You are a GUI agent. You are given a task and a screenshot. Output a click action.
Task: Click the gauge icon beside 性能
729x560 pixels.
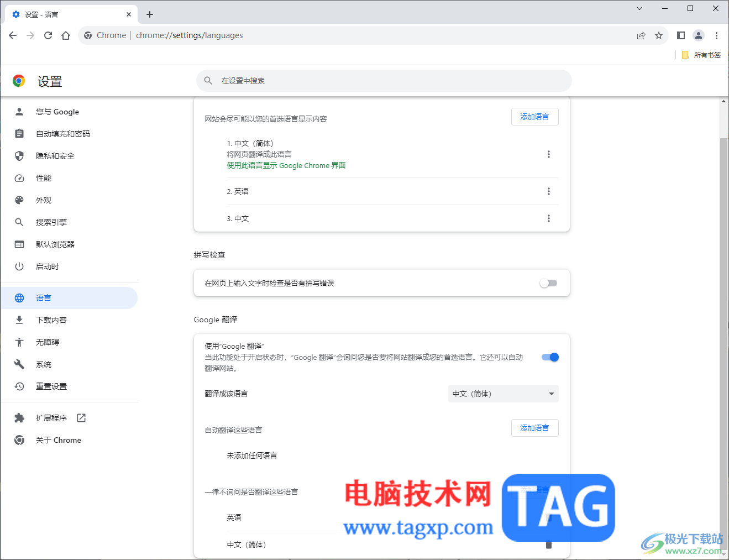(19, 178)
